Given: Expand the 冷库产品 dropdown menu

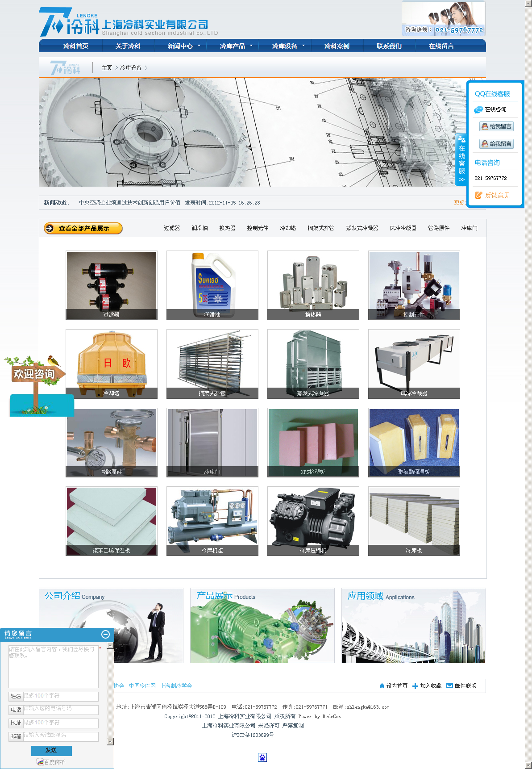Looking at the screenshot, I should (x=251, y=46).
